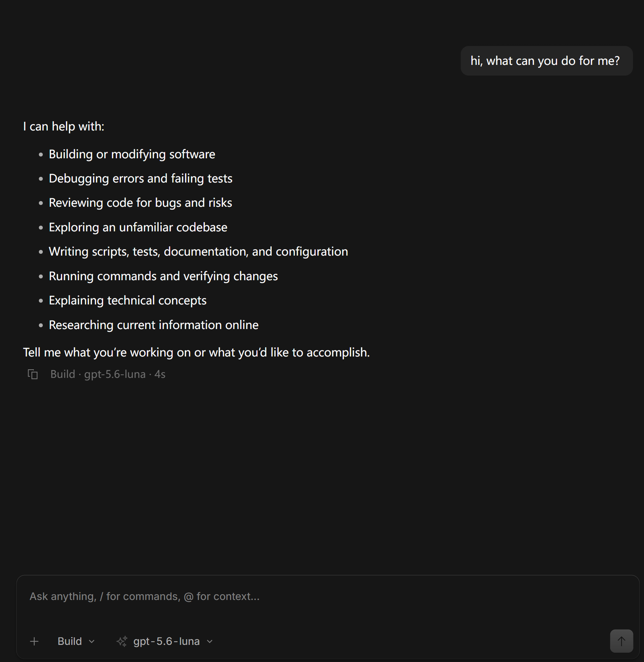The height and width of the screenshot is (662, 644).
Task: Click the "Running commands and verifying changes" bullet
Action: pyautogui.click(x=163, y=276)
